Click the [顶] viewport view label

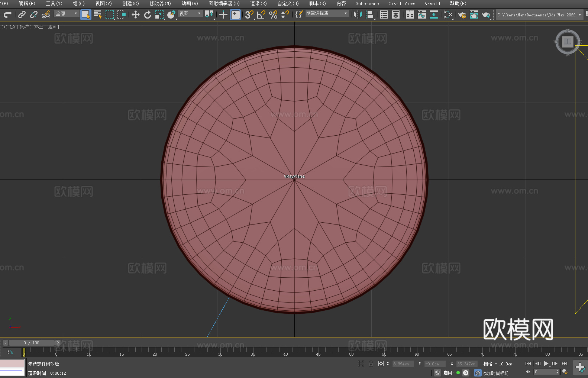14,27
